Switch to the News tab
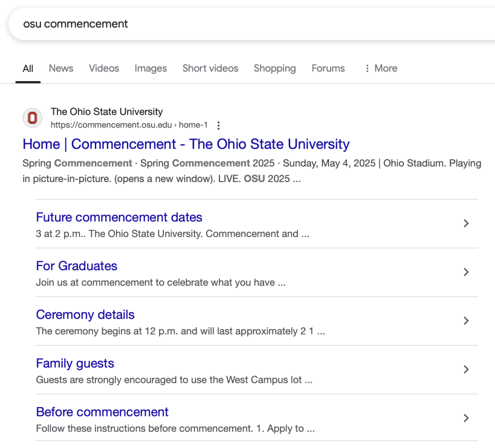Screen dimensions: 495x448 61,68
